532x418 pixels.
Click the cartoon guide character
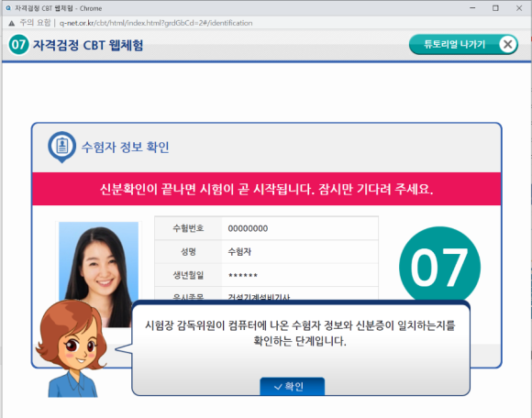click(72, 349)
